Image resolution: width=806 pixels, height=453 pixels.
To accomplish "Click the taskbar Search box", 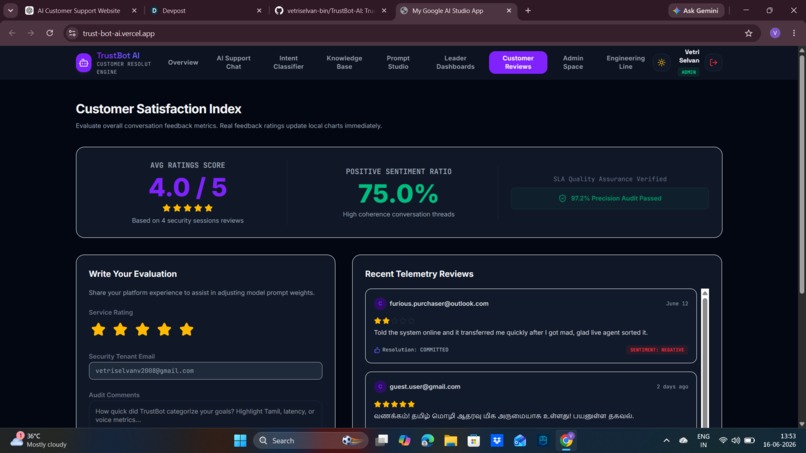I will pos(310,441).
